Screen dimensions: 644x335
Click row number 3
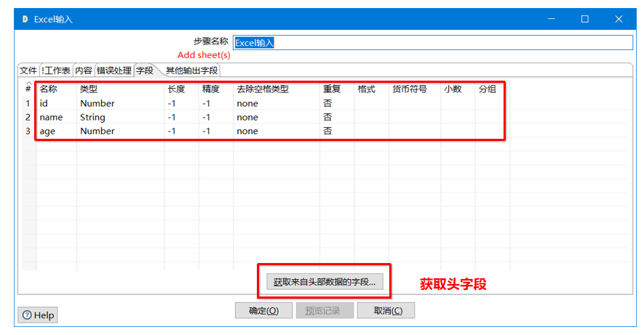[28, 132]
